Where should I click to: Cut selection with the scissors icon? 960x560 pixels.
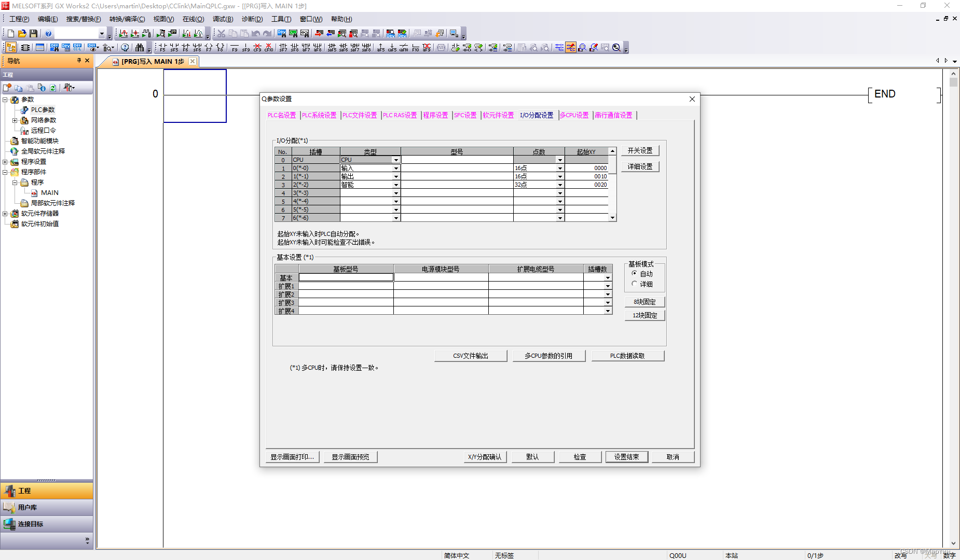[222, 34]
